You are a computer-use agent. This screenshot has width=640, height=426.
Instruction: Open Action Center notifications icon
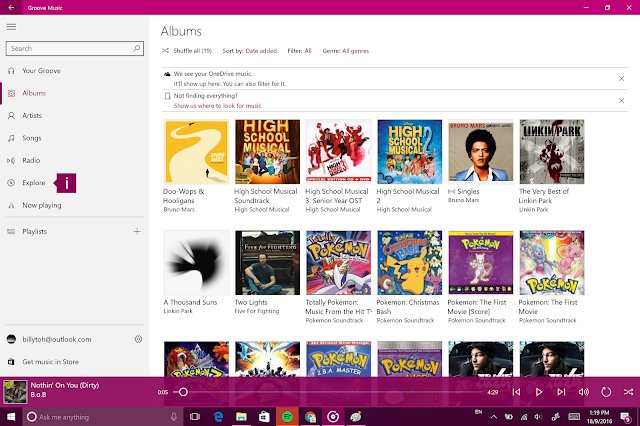625,417
